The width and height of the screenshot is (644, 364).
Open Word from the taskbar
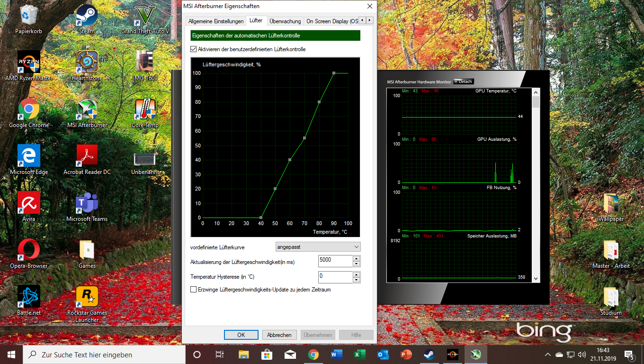(x=337, y=354)
